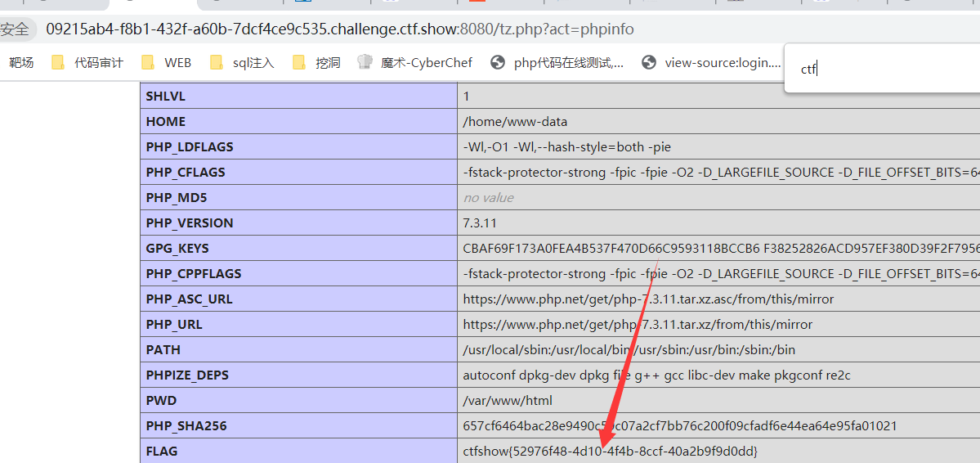Select the PWD name cell
This screenshot has width=980, height=463.
click(299, 400)
